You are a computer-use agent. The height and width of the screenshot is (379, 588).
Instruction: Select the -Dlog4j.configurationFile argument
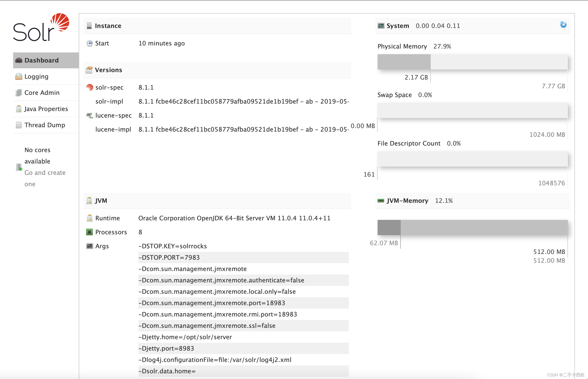[215, 360]
